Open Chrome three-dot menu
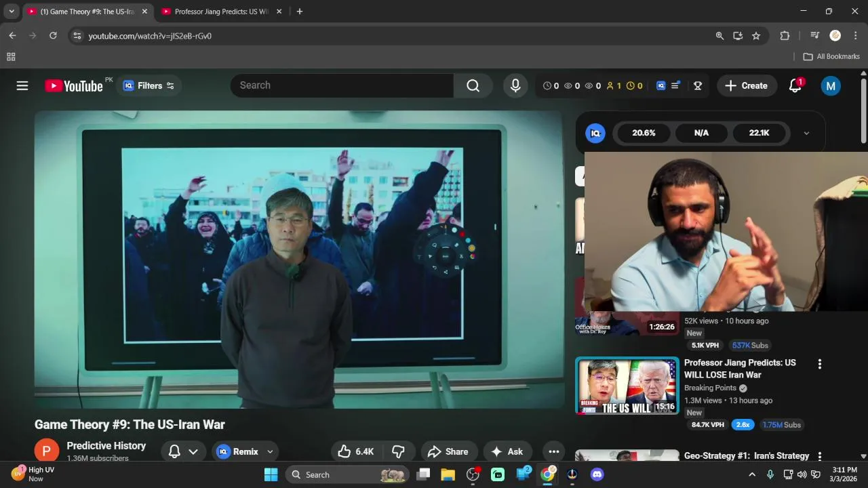Screen dimensions: 868x488 (x=855, y=36)
